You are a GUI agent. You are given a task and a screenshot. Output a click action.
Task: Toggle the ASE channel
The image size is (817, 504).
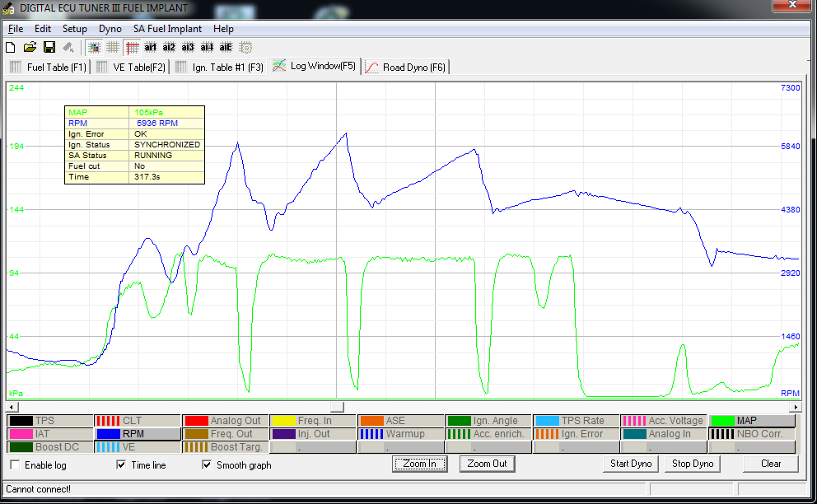tap(401, 421)
